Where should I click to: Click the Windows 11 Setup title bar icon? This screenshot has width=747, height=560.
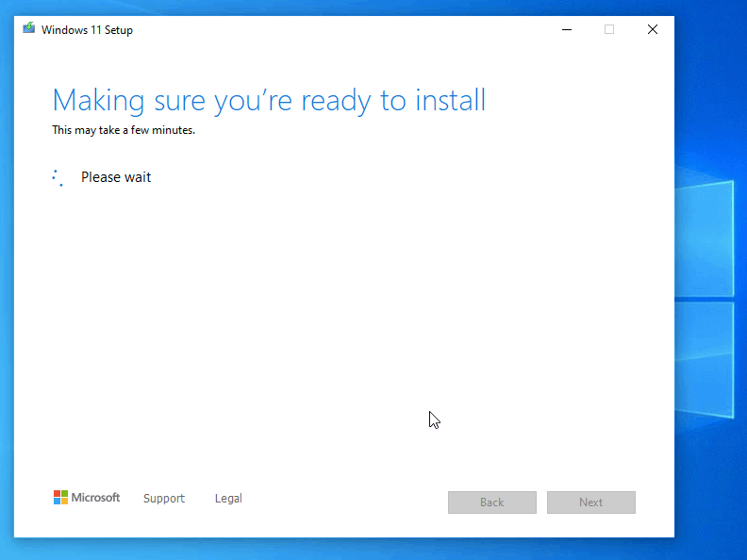click(29, 28)
